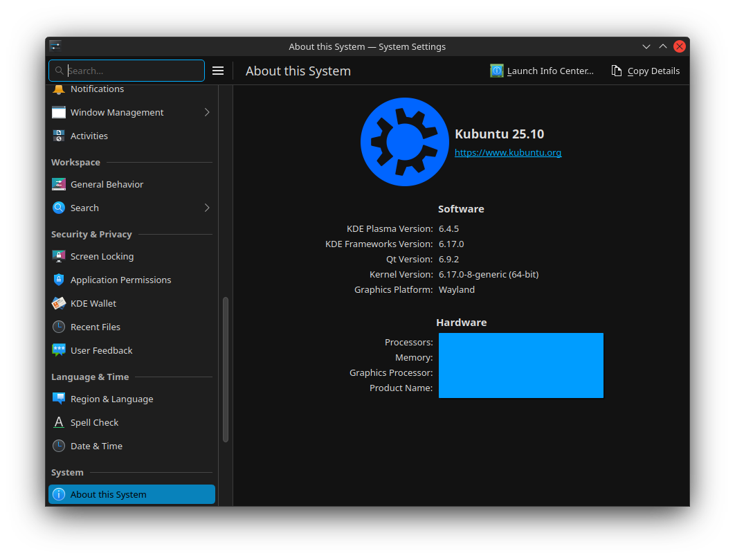Click the Product Name label
The height and width of the screenshot is (560, 735).
tap(401, 388)
